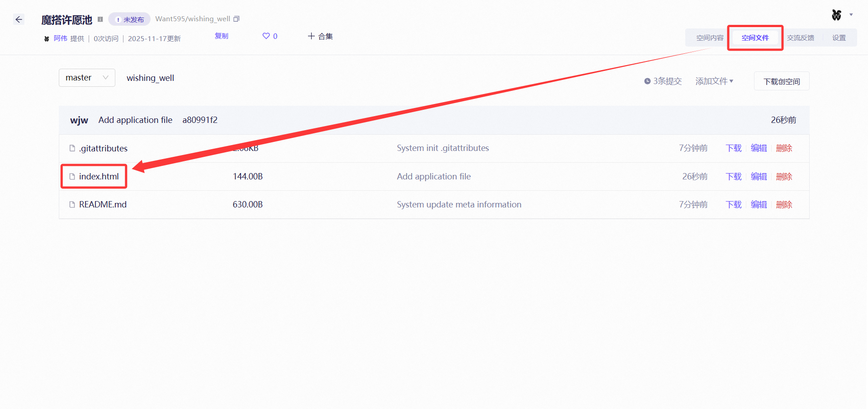The image size is (868, 409).
Task: Open the .gitattributes file
Action: coord(103,148)
